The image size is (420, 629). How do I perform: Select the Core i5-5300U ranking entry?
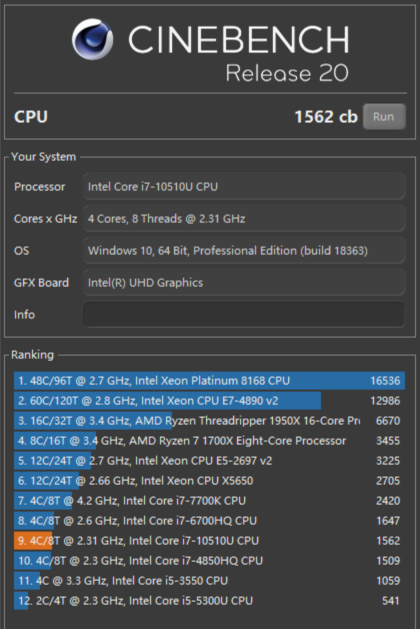(209, 601)
